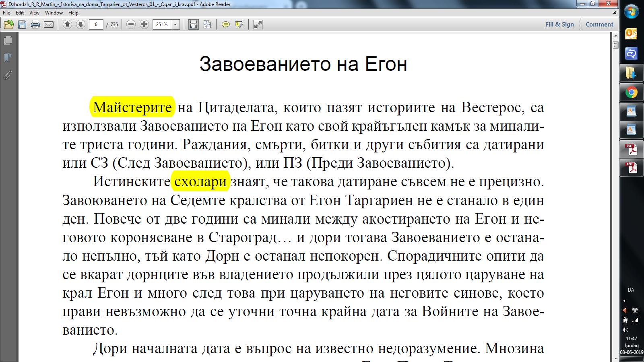Viewport: 644px width, 362px height.
Task: Select the scrolling fit-width page view icon
Action: (x=194, y=25)
